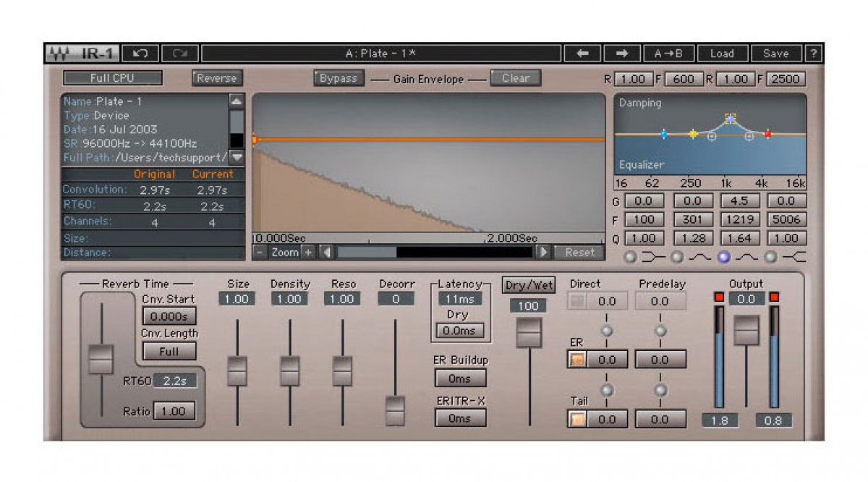Click the info panel scroll-up arrow
868x482 pixels.
(237, 101)
